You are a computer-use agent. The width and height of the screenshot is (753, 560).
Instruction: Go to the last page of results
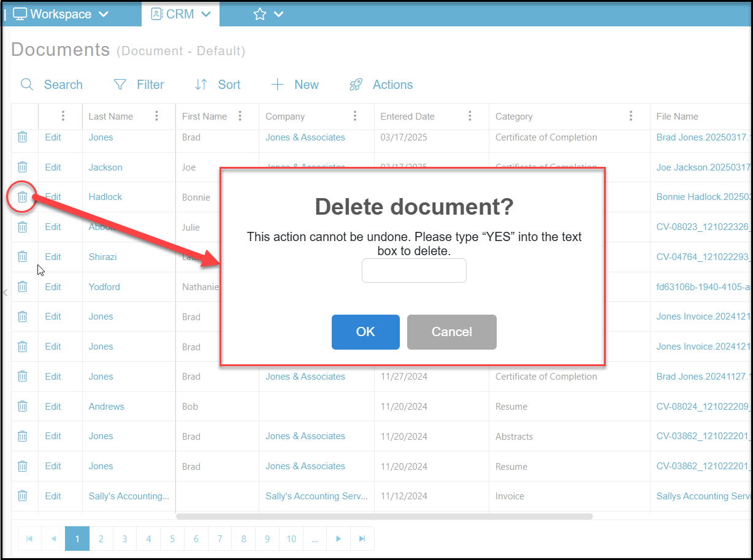(x=362, y=539)
